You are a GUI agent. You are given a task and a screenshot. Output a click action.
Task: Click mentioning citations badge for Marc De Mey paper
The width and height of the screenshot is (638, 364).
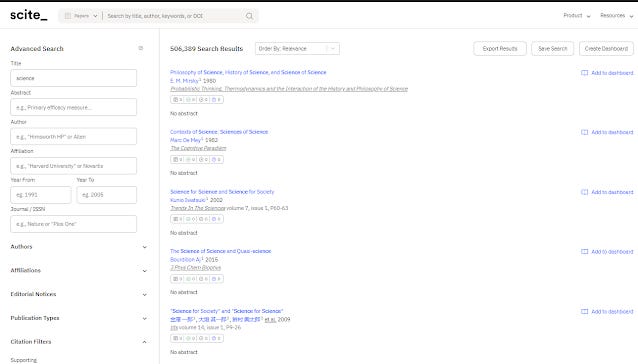click(203, 159)
